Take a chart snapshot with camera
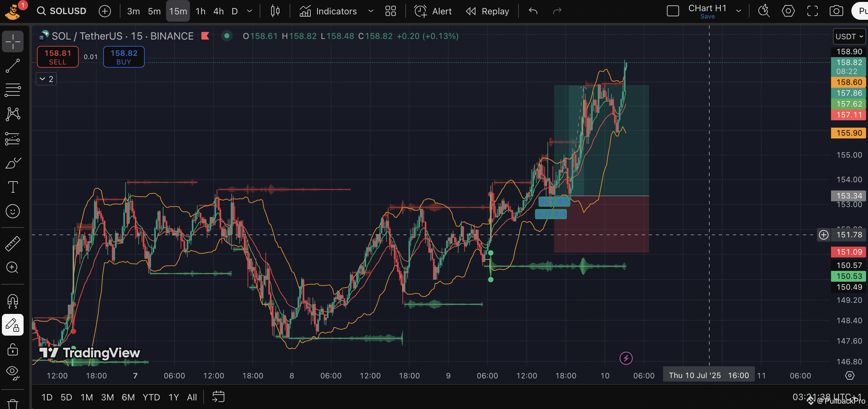This screenshot has width=868, height=409. pos(836,11)
